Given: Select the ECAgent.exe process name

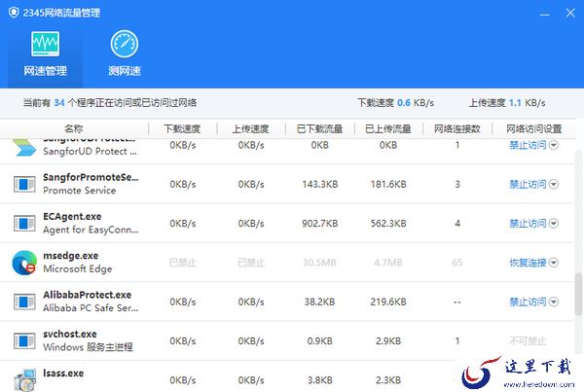Looking at the screenshot, I should pos(72,217).
